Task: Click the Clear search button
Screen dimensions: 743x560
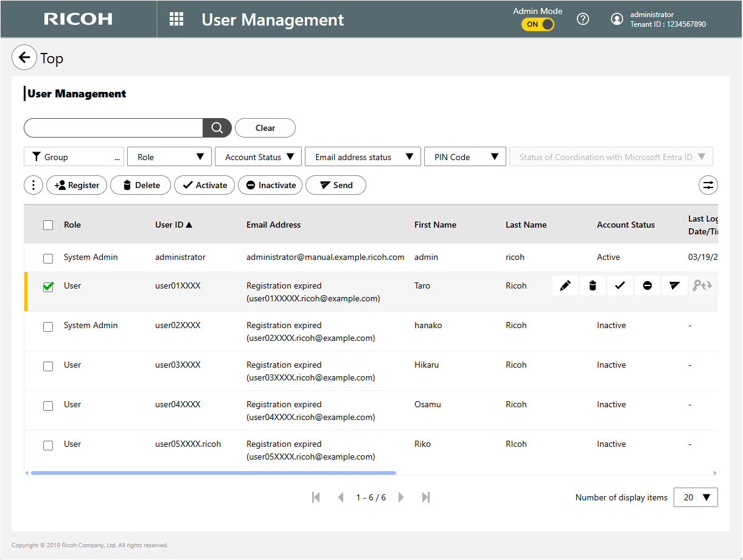Action: pyautogui.click(x=265, y=128)
